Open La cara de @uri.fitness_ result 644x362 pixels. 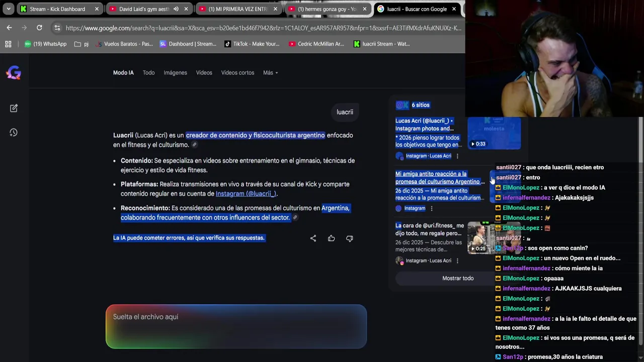point(430,230)
